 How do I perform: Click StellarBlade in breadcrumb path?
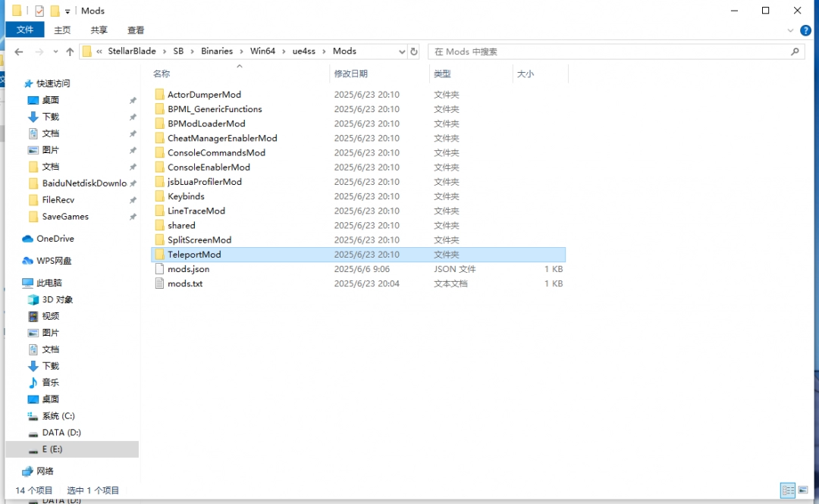point(132,52)
